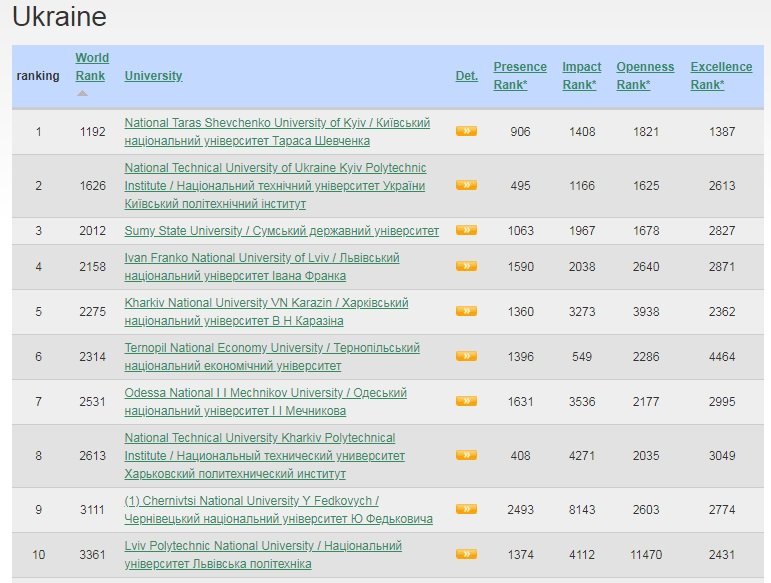Viewport: 771px width, 583px height.
Task: Click details arrow for Odessa Mechnikov University
Action: [x=466, y=401]
